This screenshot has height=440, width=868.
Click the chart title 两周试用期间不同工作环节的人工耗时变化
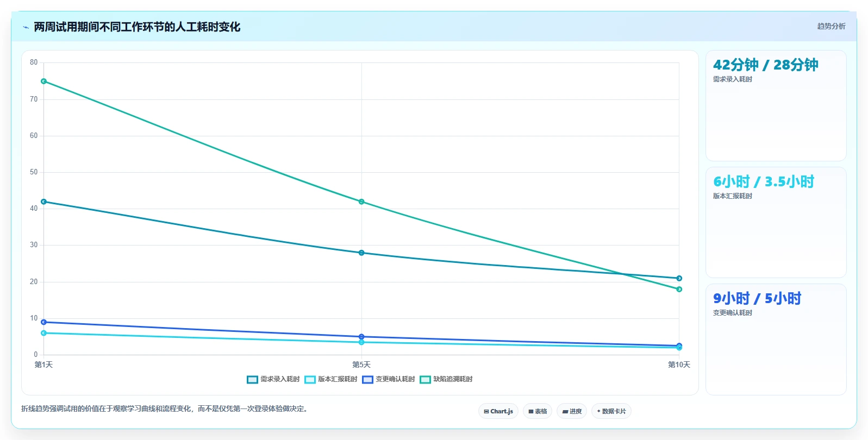pos(137,27)
